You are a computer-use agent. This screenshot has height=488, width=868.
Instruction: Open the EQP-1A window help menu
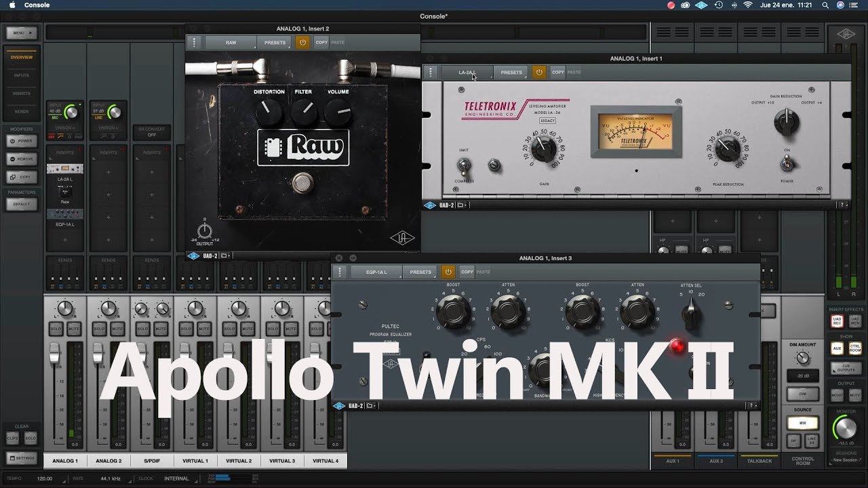point(752,405)
